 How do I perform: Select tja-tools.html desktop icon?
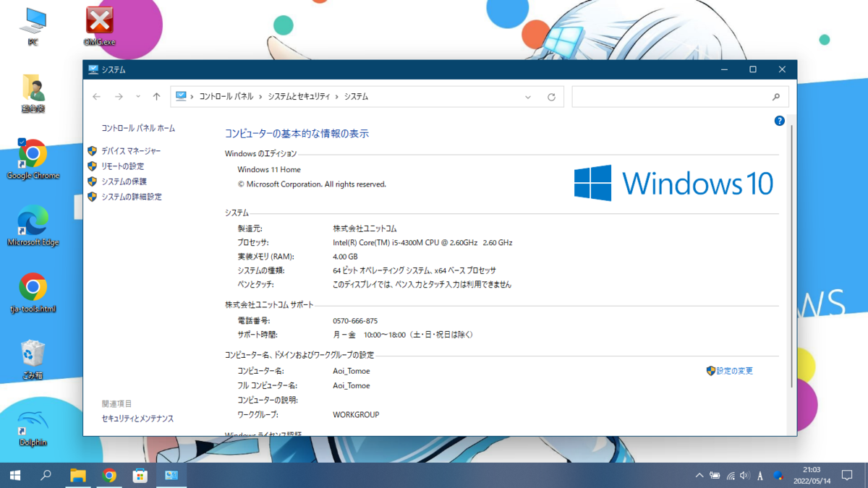coord(33,293)
